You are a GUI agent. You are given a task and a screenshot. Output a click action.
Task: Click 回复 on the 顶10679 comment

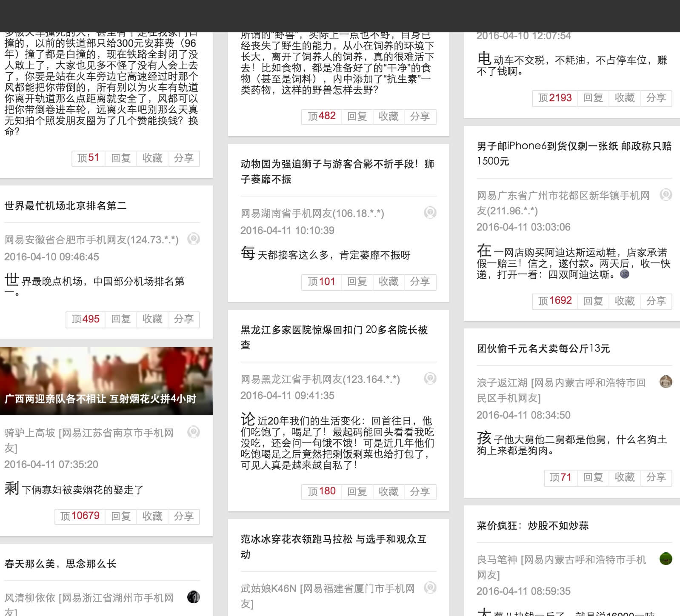coord(121,516)
